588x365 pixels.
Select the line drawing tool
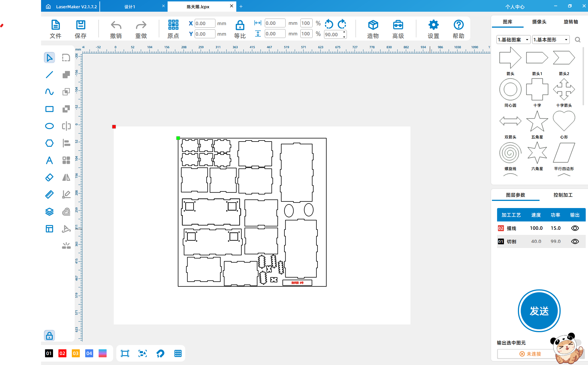coord(49,75)
